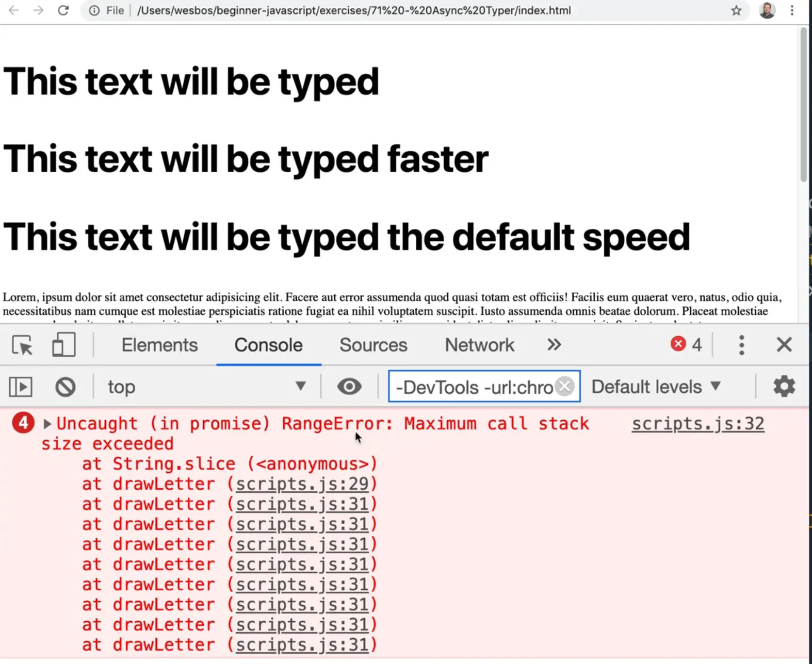Open console settings gear
Viewport: 812px width, 664px height.
coord(784,387)
